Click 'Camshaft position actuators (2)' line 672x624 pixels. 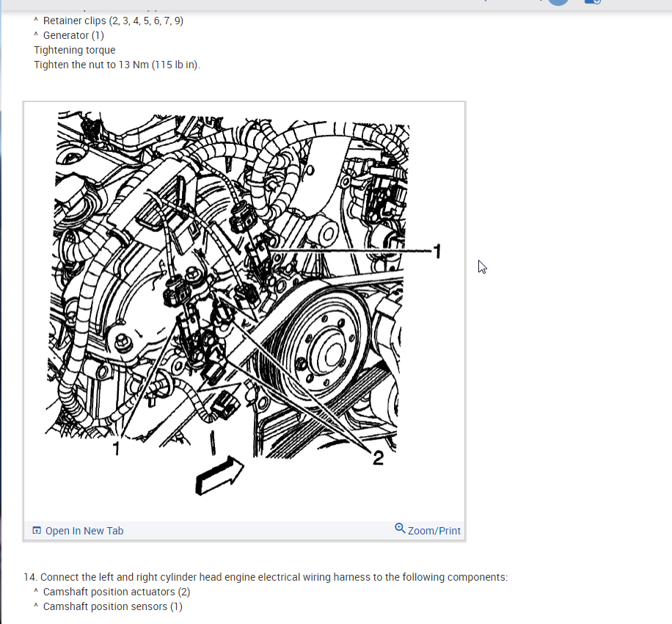[x=117, y=592]
